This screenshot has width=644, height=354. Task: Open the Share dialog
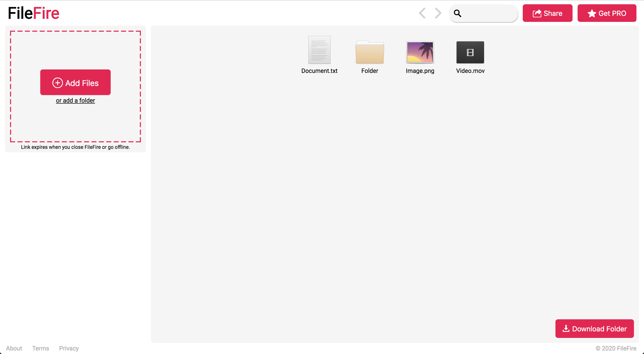click(548, 13)
